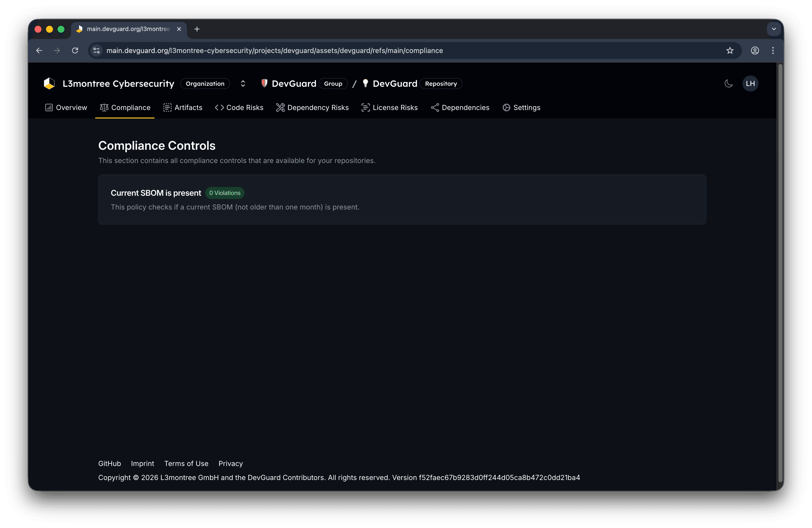Click the 0 Violations badge

[x=224, y=193]
